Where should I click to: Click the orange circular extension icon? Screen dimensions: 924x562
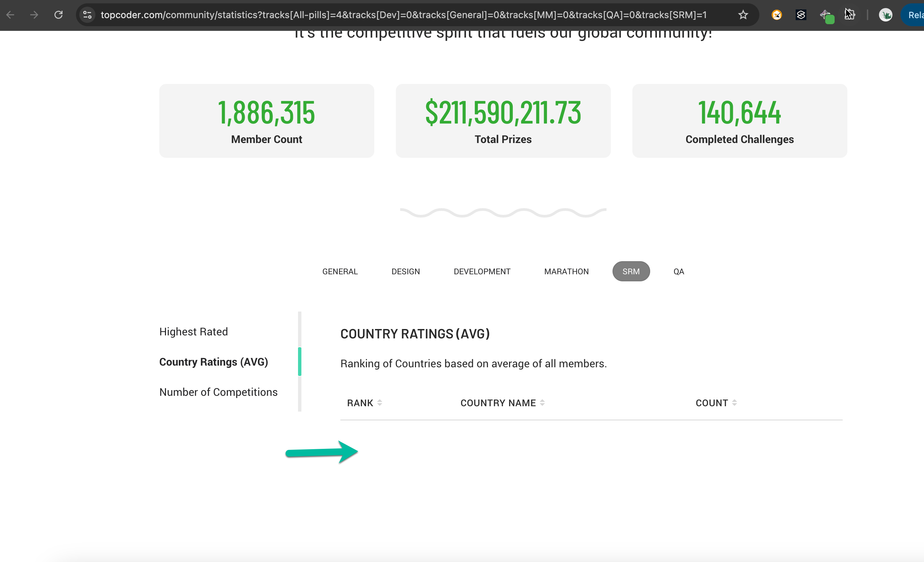pyautogui.click(x=776, y=15)
